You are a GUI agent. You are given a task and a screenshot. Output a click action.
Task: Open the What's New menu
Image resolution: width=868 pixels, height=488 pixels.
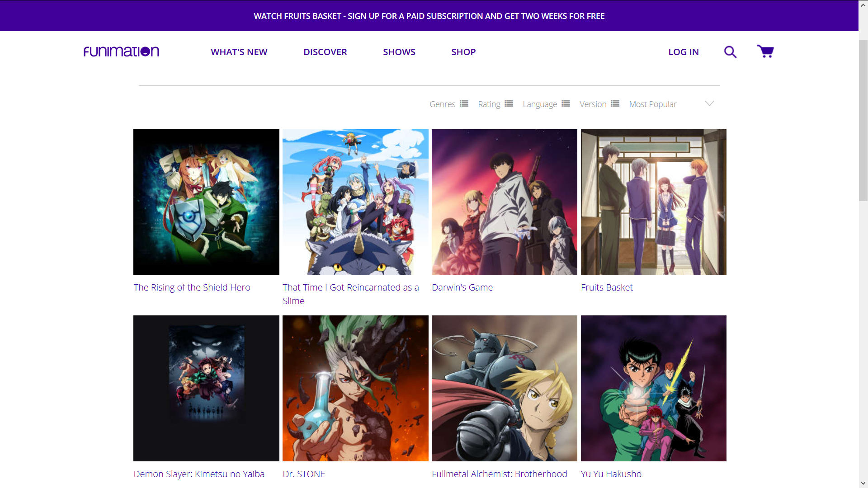[239, 52]
